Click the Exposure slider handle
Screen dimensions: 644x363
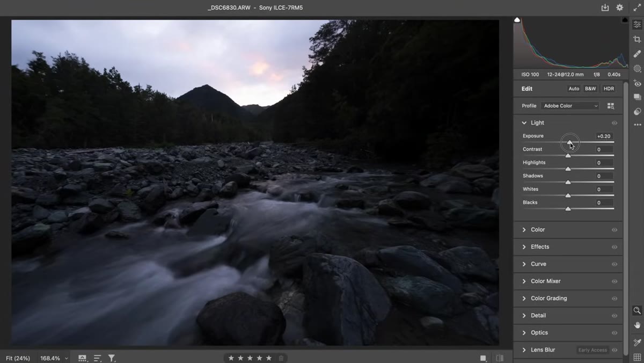[569, 142]
